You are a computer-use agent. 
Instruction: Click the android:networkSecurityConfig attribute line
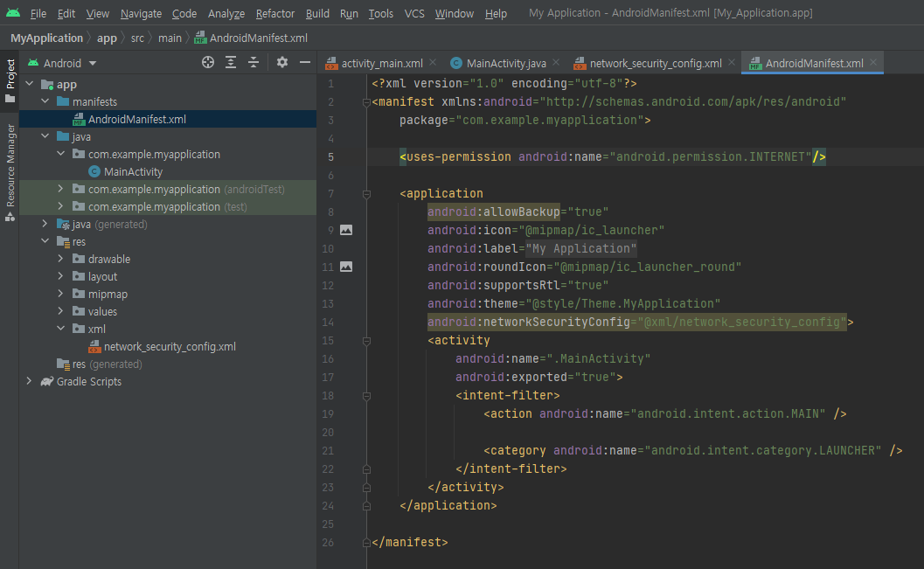[x=640, y=323]
